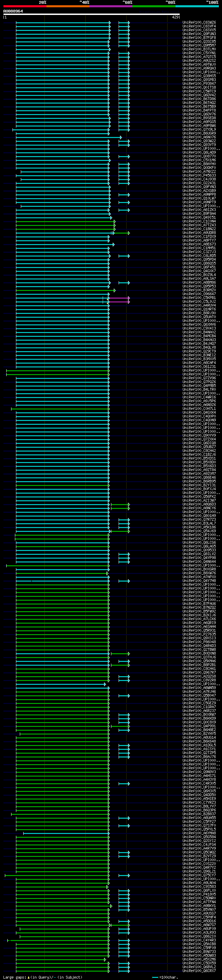The image size is (222, 980).
Task: Open hit UniRef100_Q49I51
Action: (x=199, y=218)
